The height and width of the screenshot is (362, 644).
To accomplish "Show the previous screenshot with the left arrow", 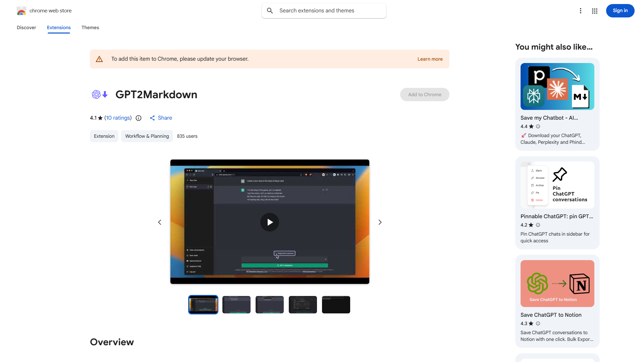I will click(x=159, y=222).
